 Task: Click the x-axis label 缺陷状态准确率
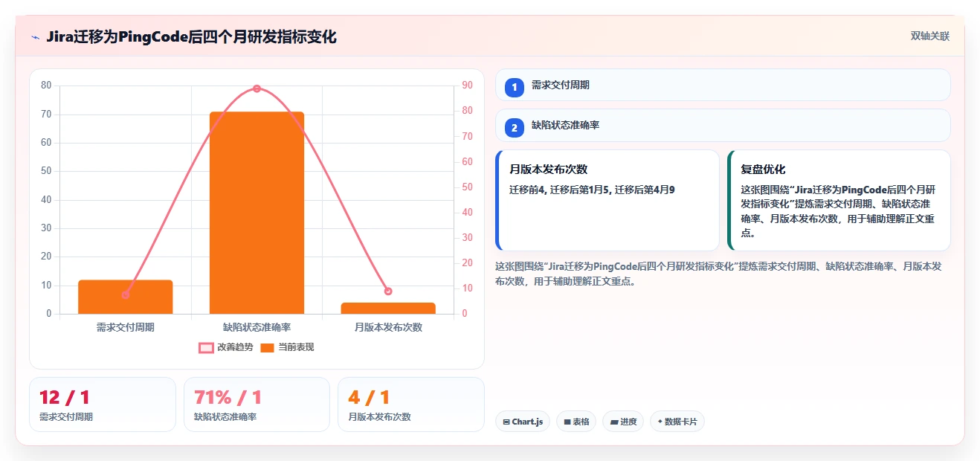[x=257, y=327]
